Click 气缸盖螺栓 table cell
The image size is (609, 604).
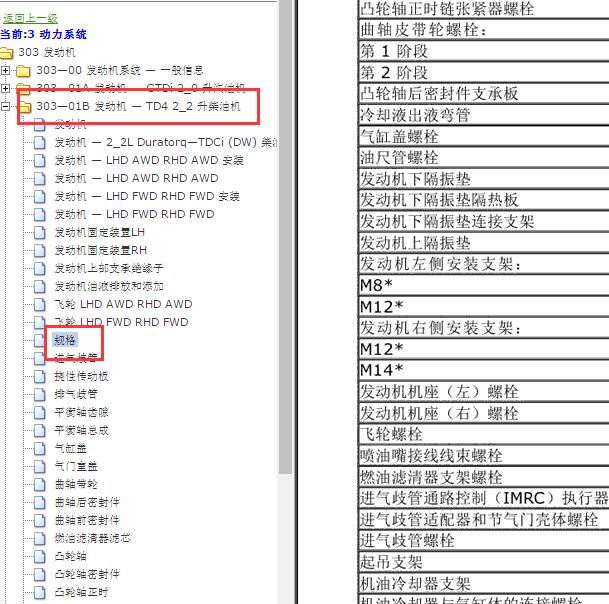[x=484, y=137]
